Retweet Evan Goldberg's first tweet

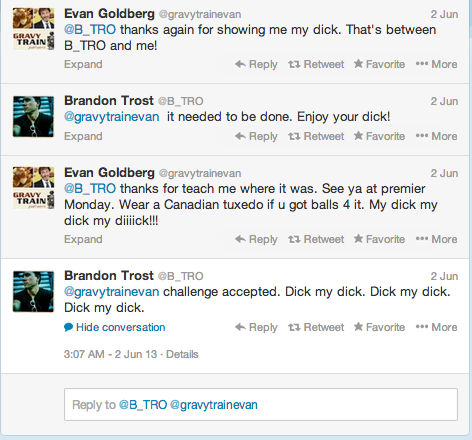[316, 64]
